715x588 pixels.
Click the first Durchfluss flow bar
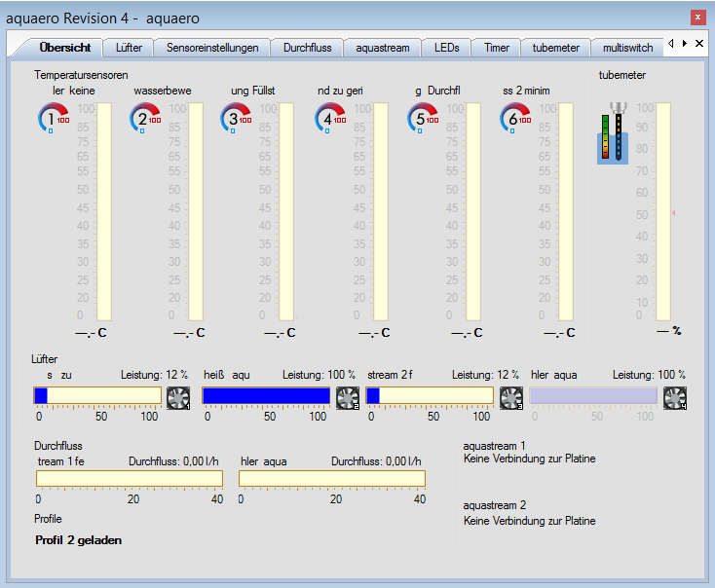click(x=130, y=478)
